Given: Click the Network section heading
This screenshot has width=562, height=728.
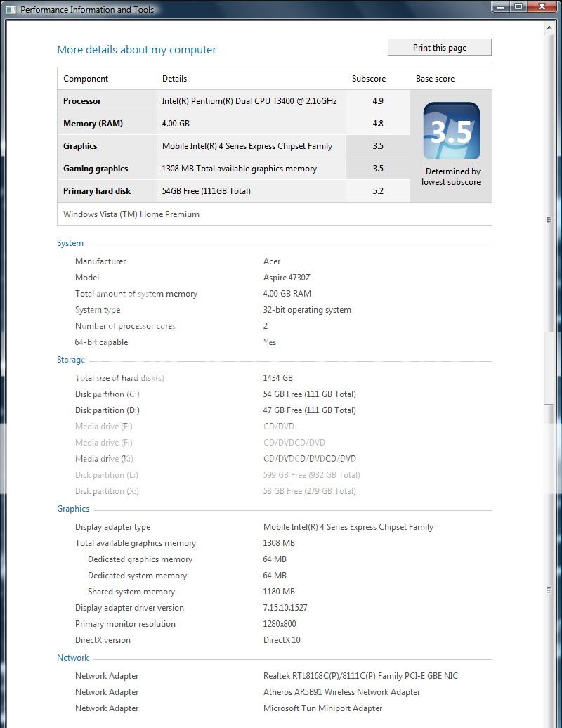Looking at the screenshot, I should 73,658.
